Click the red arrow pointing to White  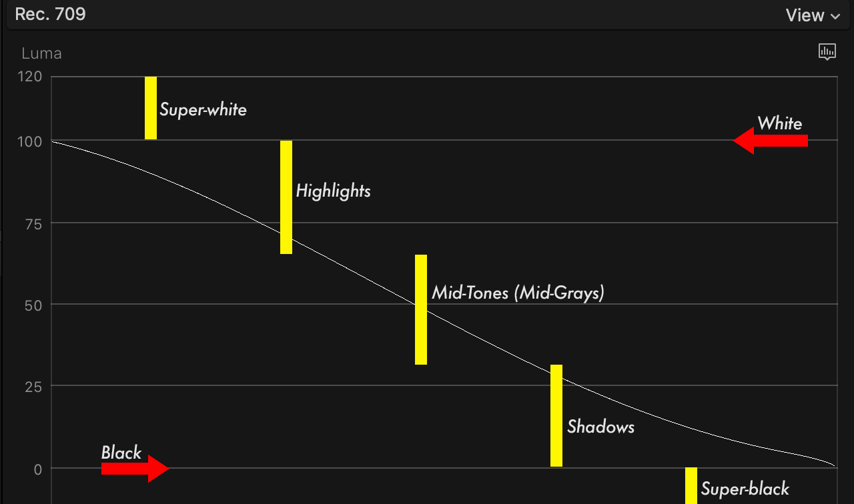[x=771, y=141]
